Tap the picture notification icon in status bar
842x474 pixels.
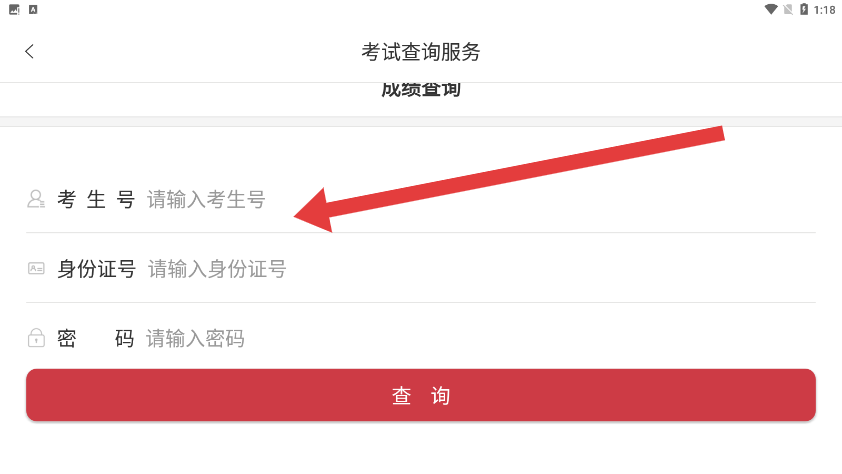(14, 9)
